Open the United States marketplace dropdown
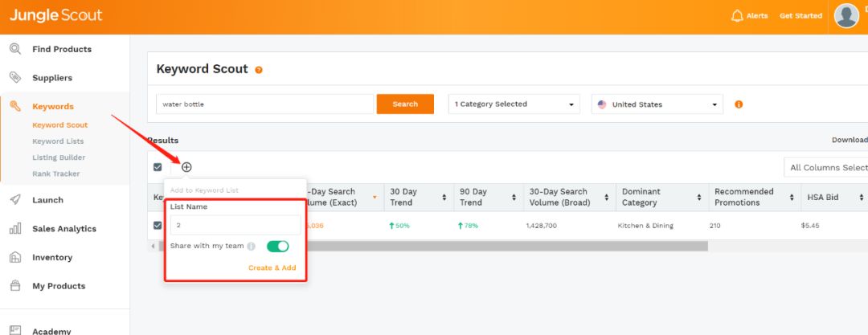Image resolution: width=868 pixels, height=335 pixels. click(x=657, y=104)
